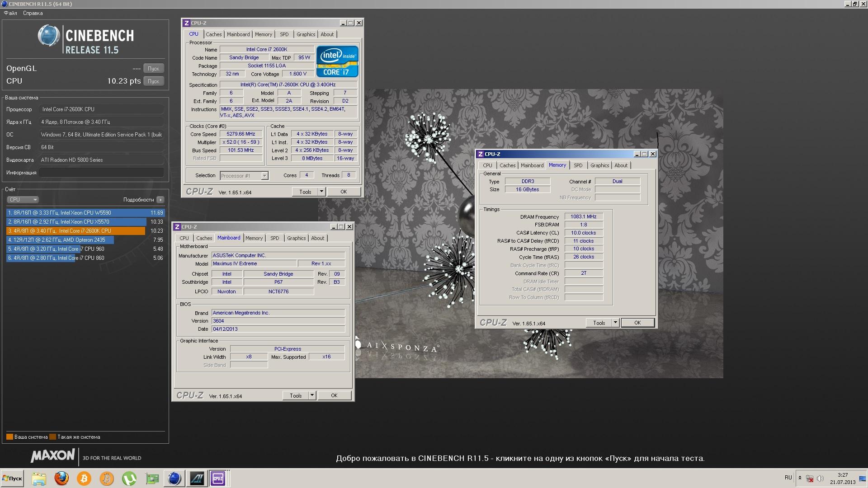Expand Tools arrow in Memory window
Viewport: 868px width, 488px height.
point(615,323)
